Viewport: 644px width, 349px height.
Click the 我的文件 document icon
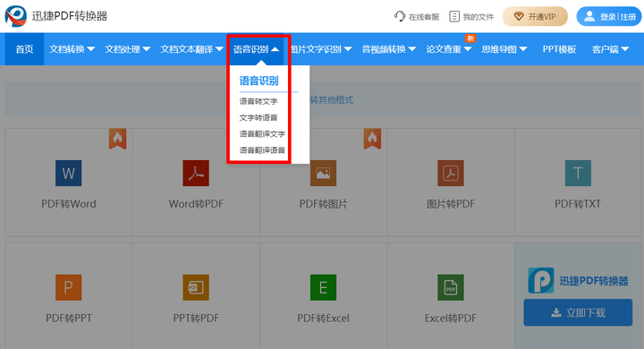click(454, 16)
